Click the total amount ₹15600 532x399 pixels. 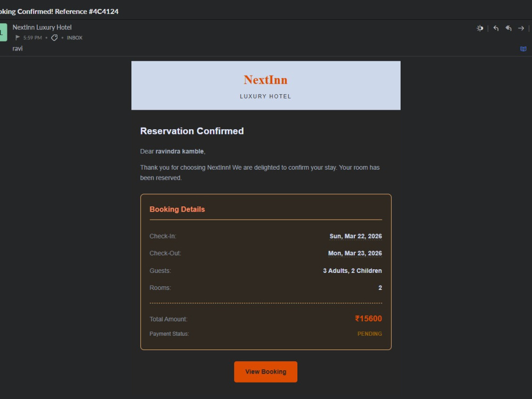[369, 319]
